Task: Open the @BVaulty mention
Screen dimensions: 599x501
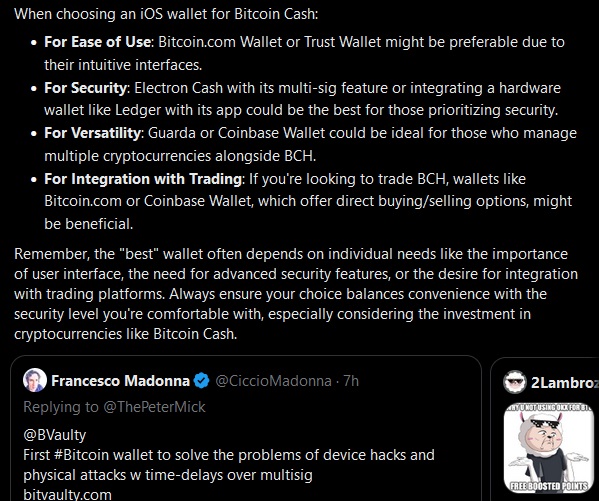Action: point(55,435)
